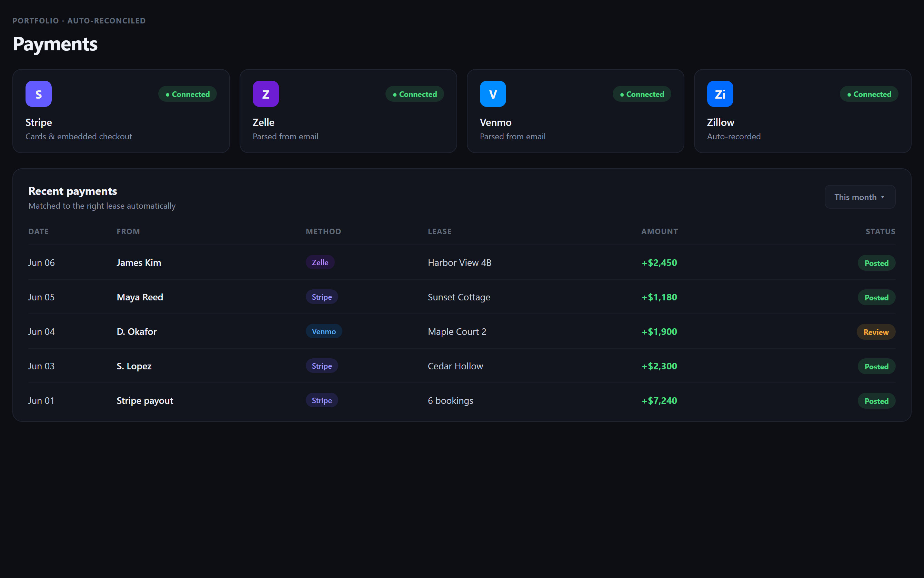The image size is (924, 578).
Task: Click the Zelle Z logo icon
Action: tap(265, 94)
